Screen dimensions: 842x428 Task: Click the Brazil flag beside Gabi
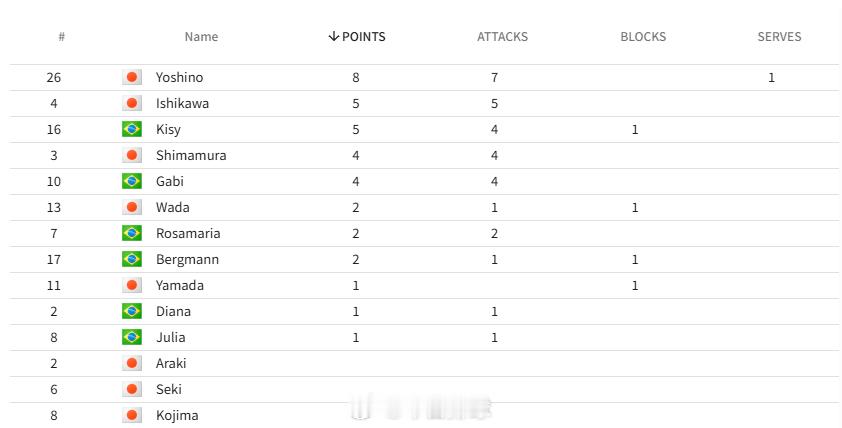132,182
